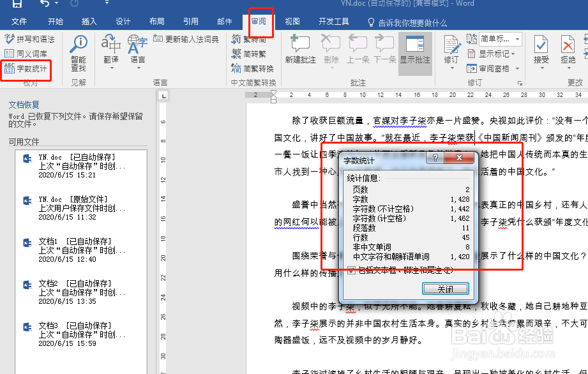Click the 告诉我你想要做什么 search box

point(407,23)
